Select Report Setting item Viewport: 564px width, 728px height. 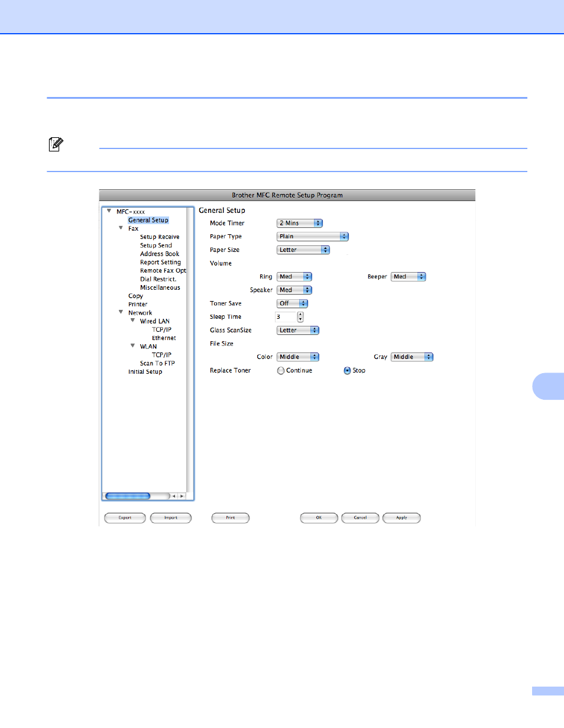pyautogui.click(x=160, y=262)
